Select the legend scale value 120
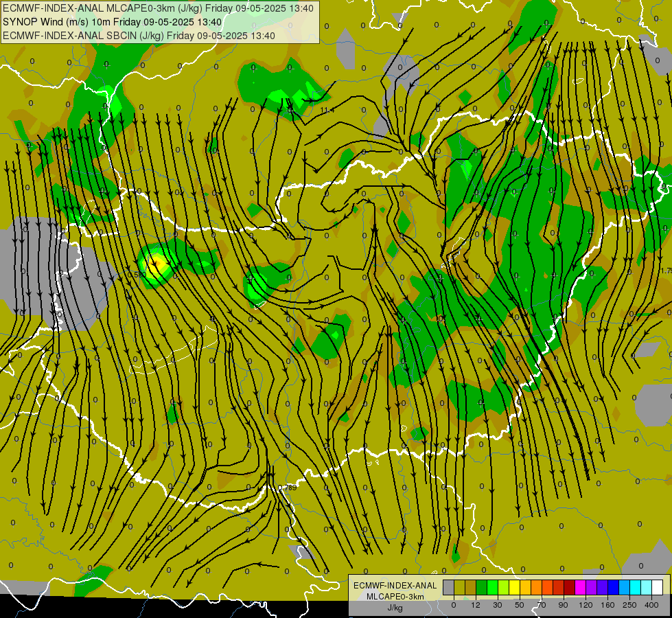This screenshot has height=618, width=672. point(586,605)
